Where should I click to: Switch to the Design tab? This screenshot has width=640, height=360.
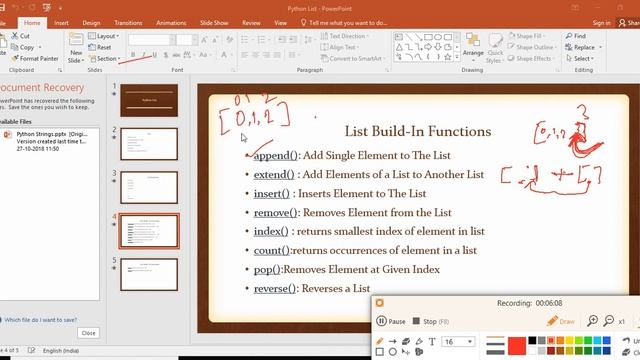(91, 23)
